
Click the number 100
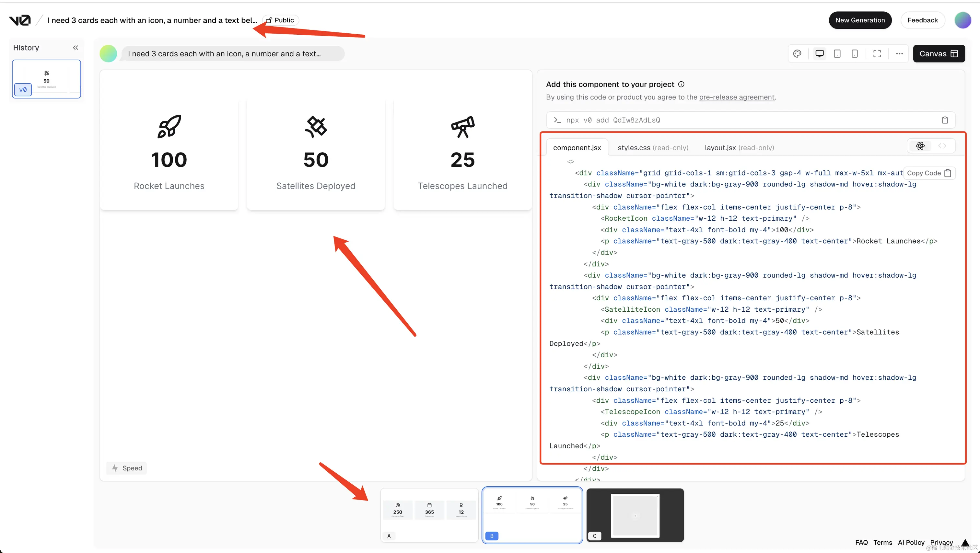[x=169, y=160]
